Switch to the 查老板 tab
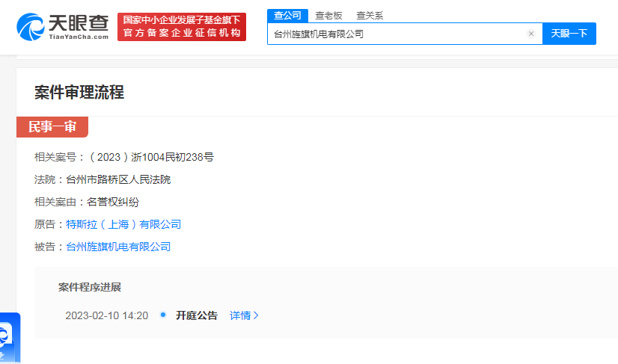This screenshot has height=364, width=618. click(328, 16)
